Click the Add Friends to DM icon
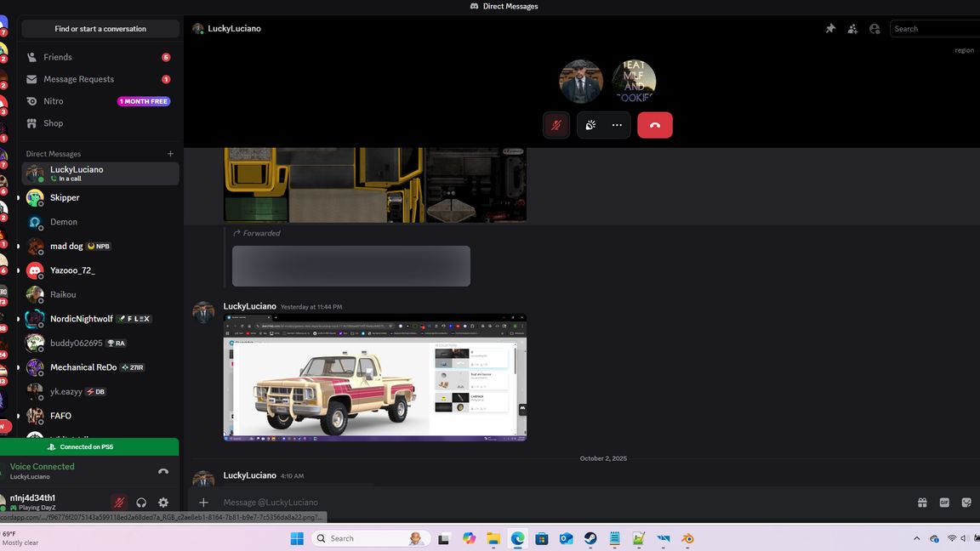The image size is (980, 551). (x=852, y=29)
